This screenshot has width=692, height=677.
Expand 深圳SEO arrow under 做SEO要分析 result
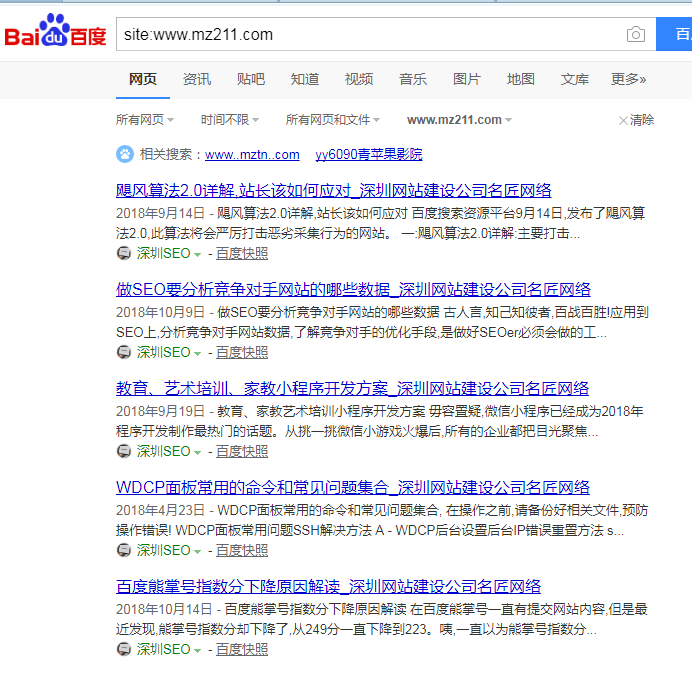pyautogui.click(x=197, y=354)
